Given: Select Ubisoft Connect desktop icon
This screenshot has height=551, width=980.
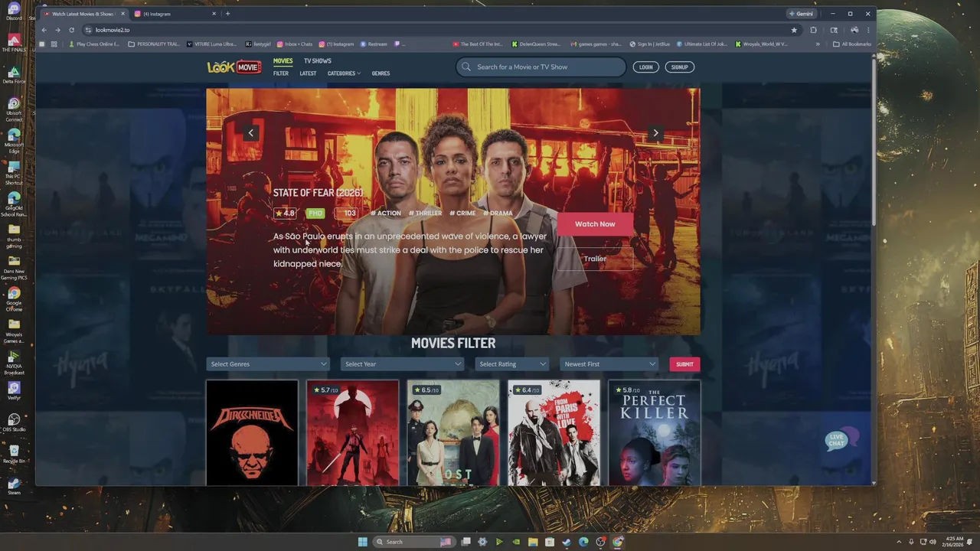Looking at the screenshot, I should [x=14, y=109].
